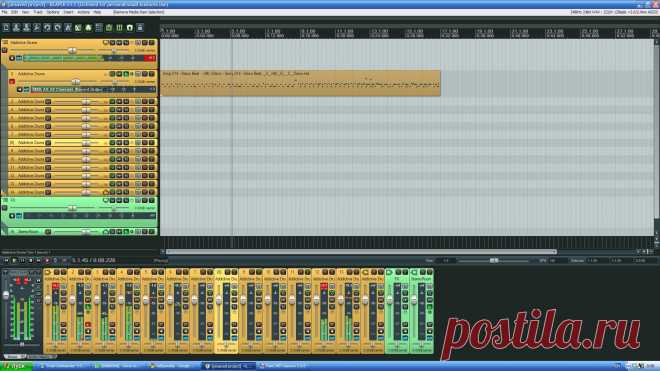
Task: Collapse the green FX folder track
Action: (5, 200)
